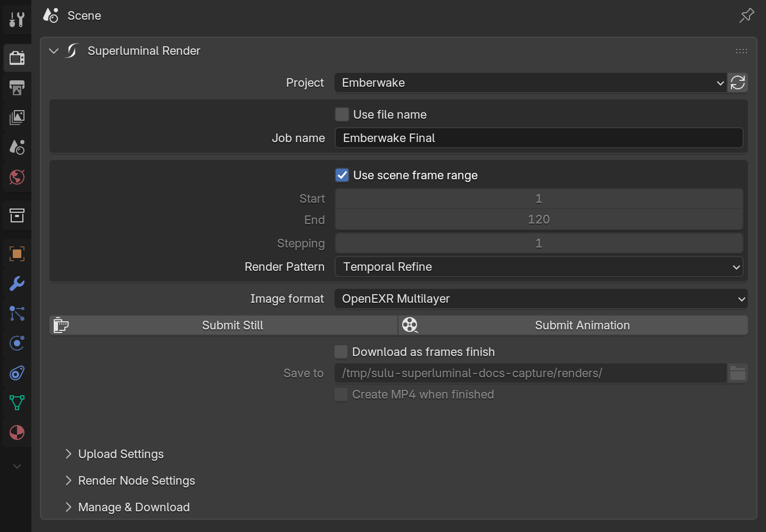Open the Object Data mesh tab

click(17, 403)
